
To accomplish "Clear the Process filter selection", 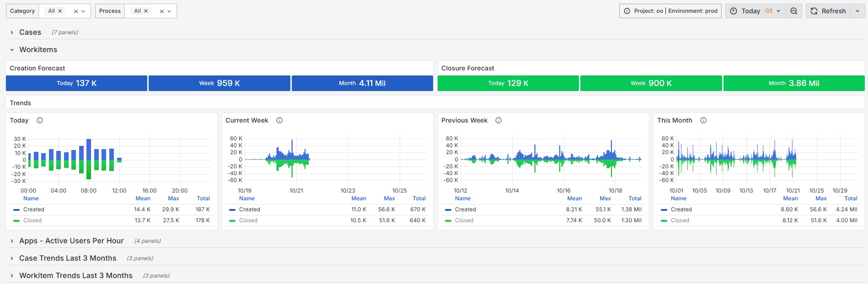I will [x=161, y=11].
